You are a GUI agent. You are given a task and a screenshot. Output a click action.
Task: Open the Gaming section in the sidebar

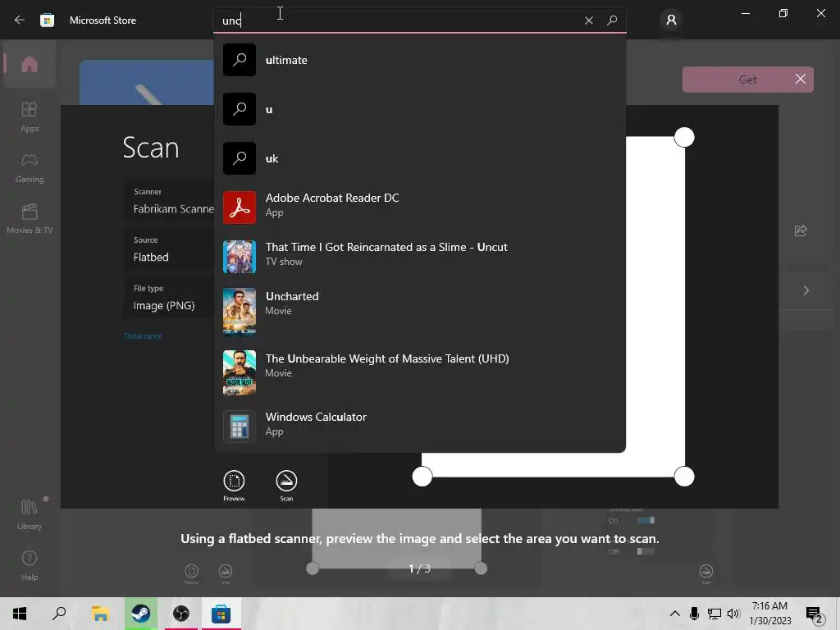[x=30, y=168]
